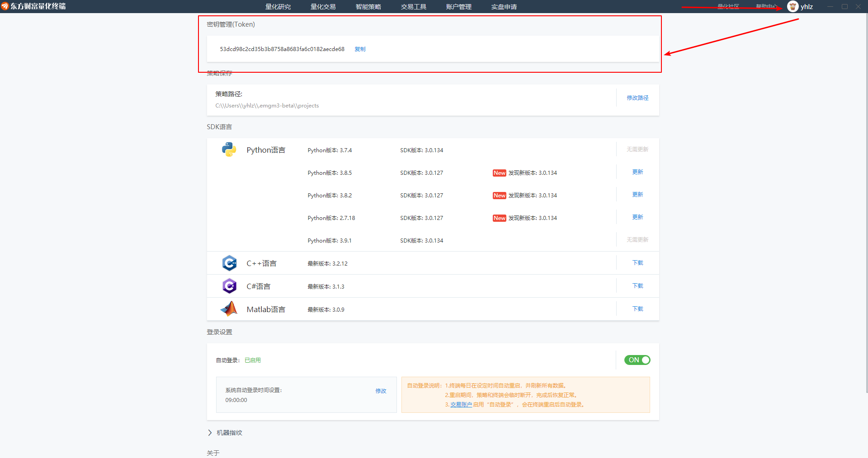Click Python版本: 3.7.4 text
Viewport: 868px width, 458px height.
pyautogui.click(x=330, y=150)
